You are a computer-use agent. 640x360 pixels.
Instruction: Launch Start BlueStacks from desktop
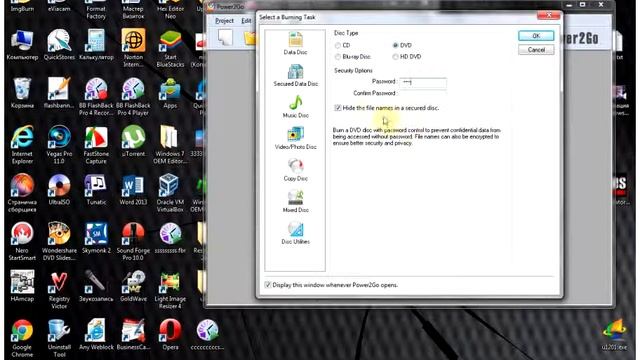170,48
